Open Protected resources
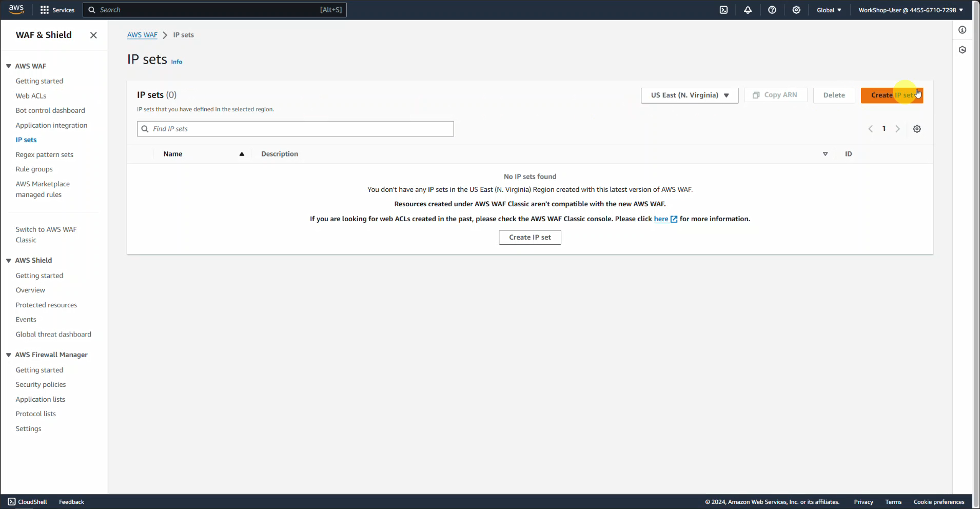Screen dimensions: 980x509 tap(46, 305)
